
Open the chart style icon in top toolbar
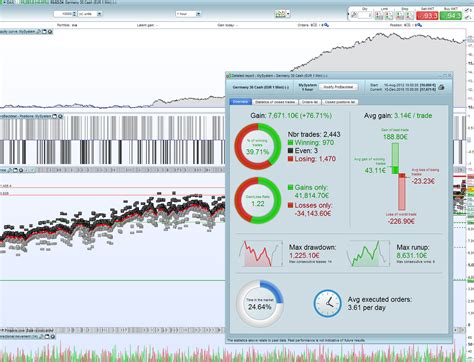point(280,14)
